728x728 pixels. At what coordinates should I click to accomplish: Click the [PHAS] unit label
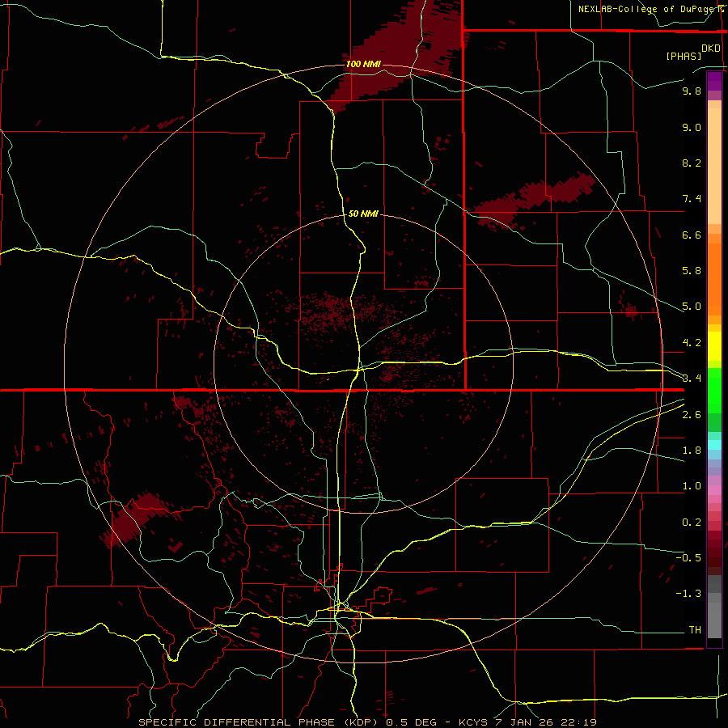(684, 56)
